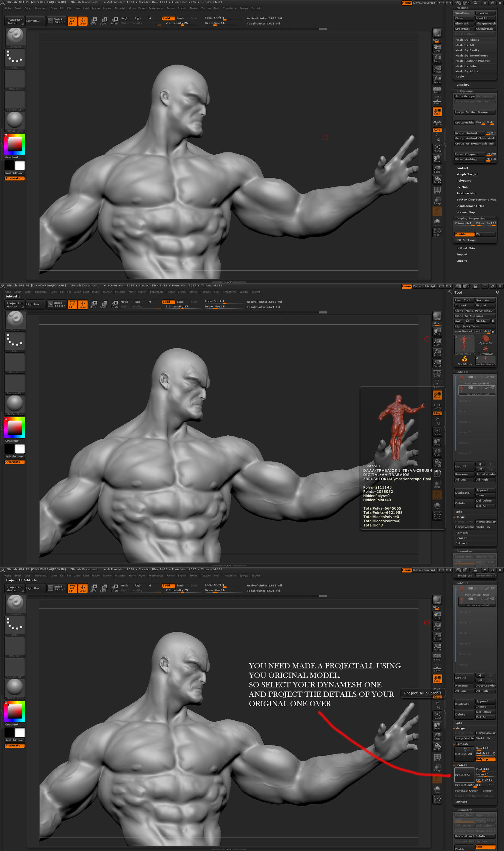
Task: Open Dots stroke selector in top window
Action: click(x=15, y=59)
